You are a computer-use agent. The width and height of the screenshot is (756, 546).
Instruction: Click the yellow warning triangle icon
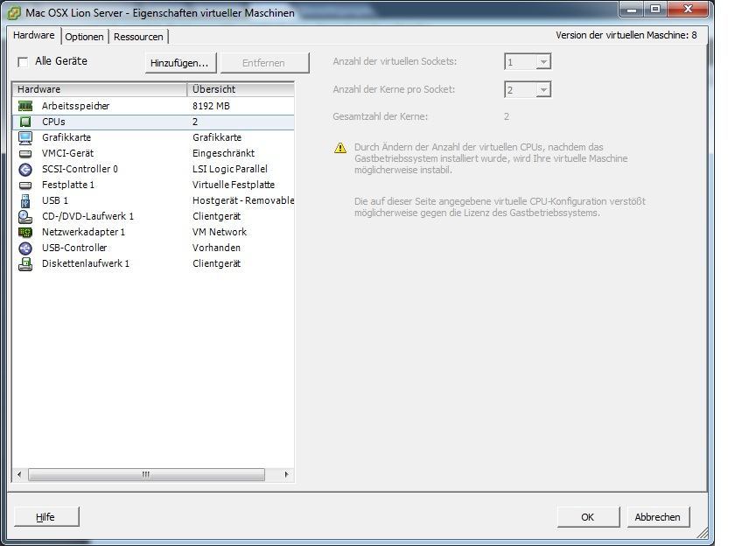[x=340, y=148]
